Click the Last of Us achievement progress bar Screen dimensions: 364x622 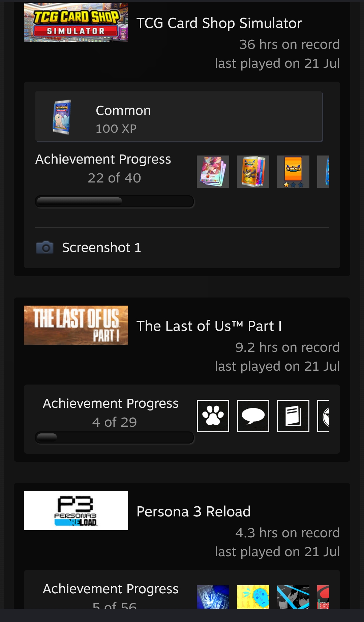click(115, 437)
